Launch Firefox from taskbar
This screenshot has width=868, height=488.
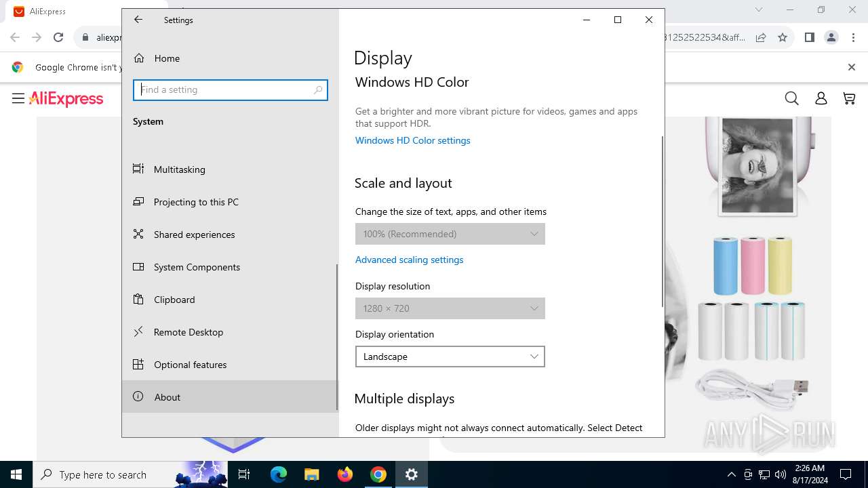(x=345, y=474)
